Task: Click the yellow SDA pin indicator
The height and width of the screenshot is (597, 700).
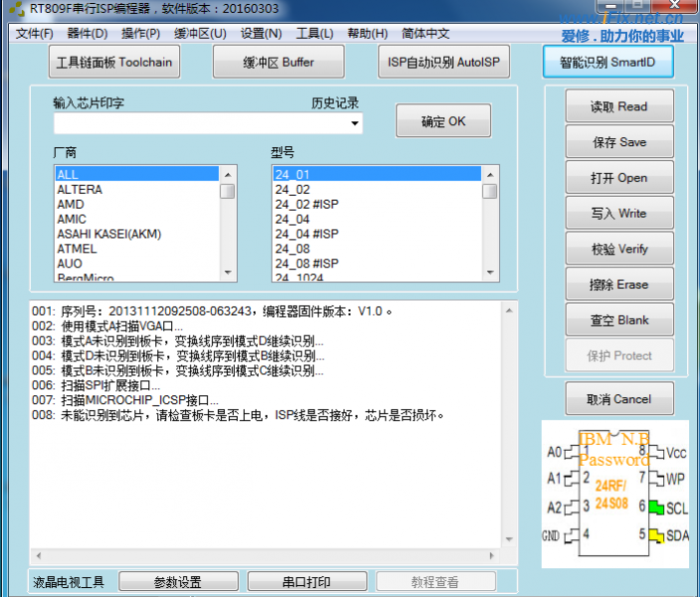Action: point(656,535)
